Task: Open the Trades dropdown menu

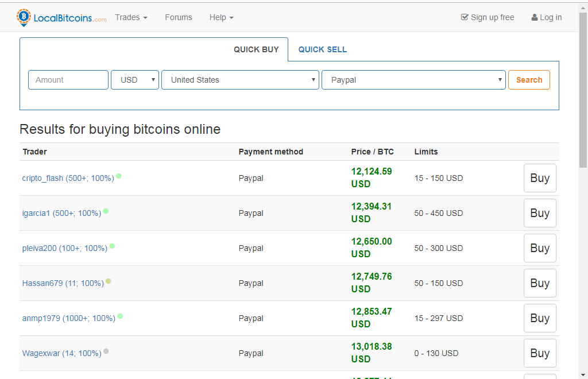Action: point(131,17)
